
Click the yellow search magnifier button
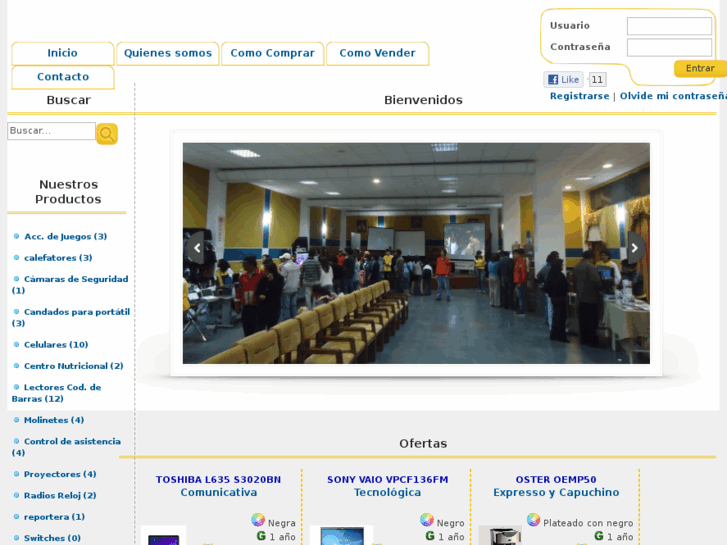point(107,134)
